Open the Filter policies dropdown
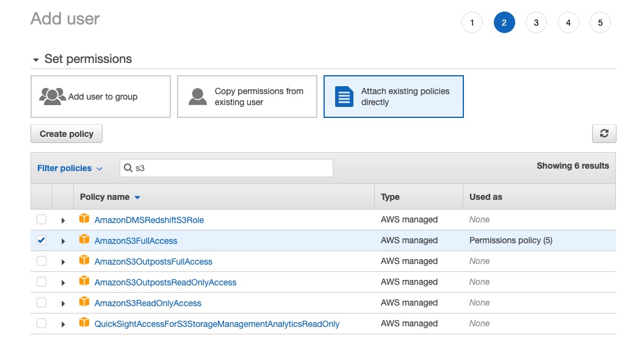644x363 pixels. coord(70,168)
